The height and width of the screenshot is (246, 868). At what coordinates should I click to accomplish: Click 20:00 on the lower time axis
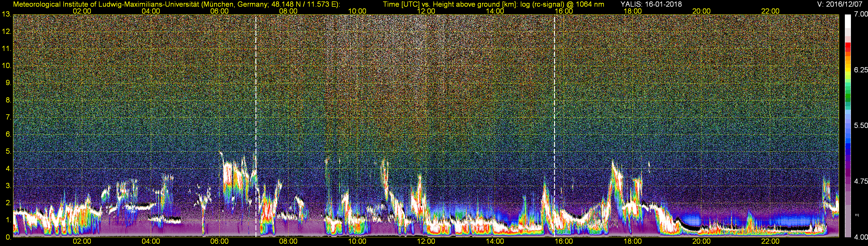(702, 242)
